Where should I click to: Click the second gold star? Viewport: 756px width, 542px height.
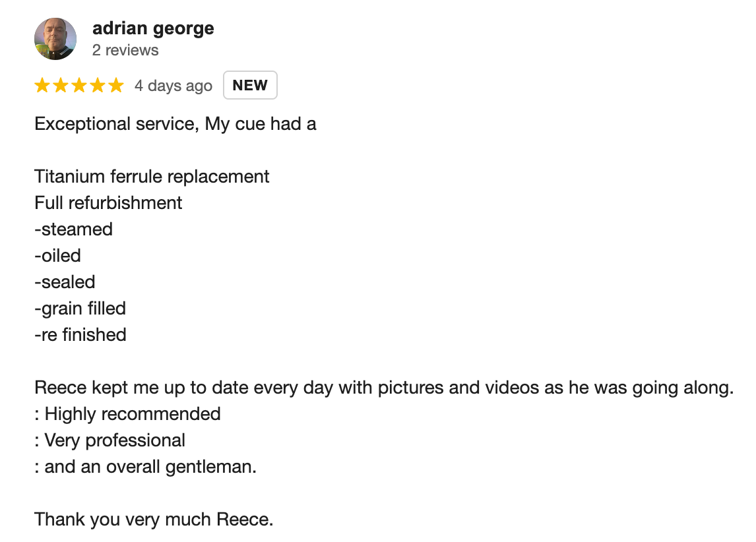pos(61,85)
